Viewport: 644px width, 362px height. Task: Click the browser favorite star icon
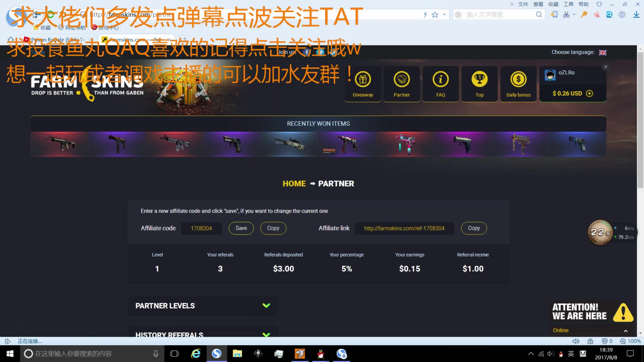point(435,15)
